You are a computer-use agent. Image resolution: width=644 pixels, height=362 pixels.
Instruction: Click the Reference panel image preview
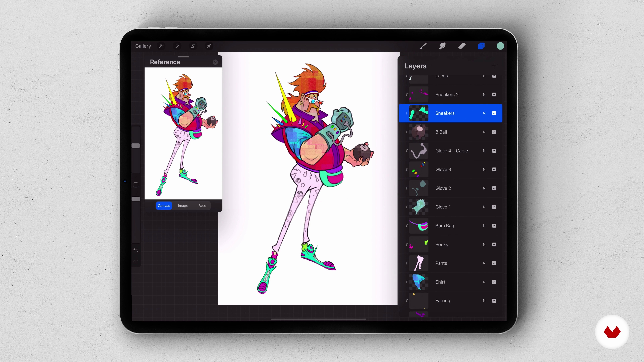(183, 133)
